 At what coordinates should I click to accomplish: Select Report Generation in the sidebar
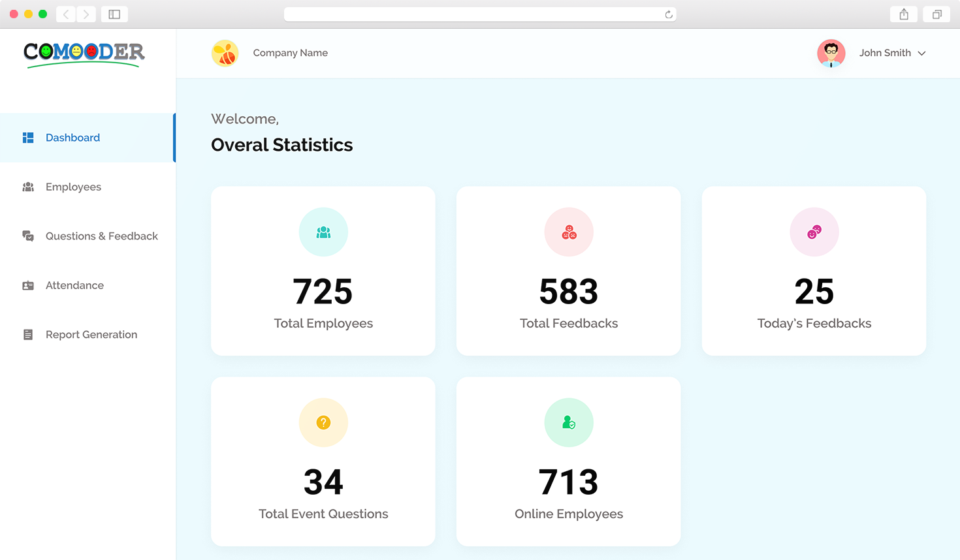[x=91, y=335]
